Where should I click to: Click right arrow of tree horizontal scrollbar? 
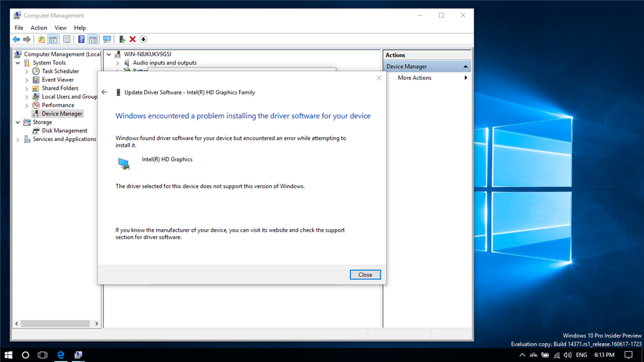pos(96,324)
